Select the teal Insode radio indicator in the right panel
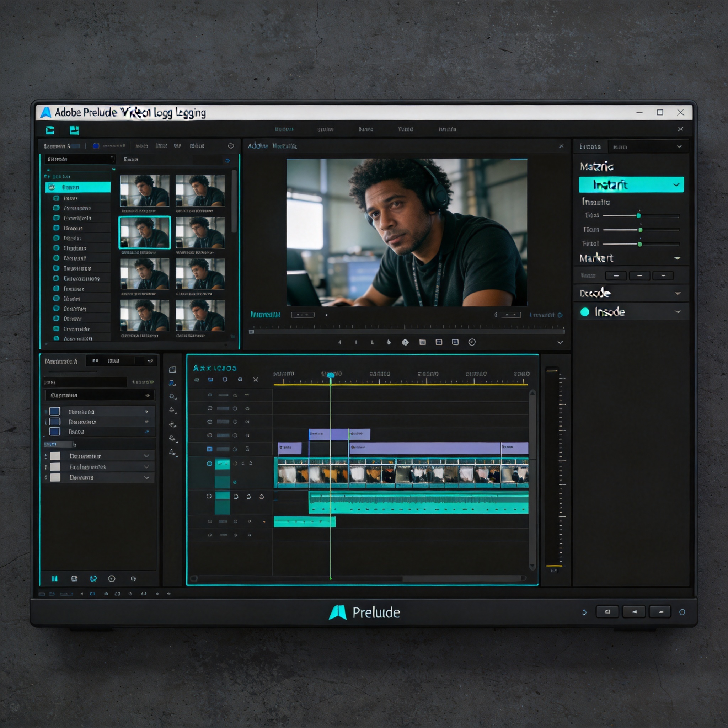Screen dimensions: 728x728 (x=585, y=312)
